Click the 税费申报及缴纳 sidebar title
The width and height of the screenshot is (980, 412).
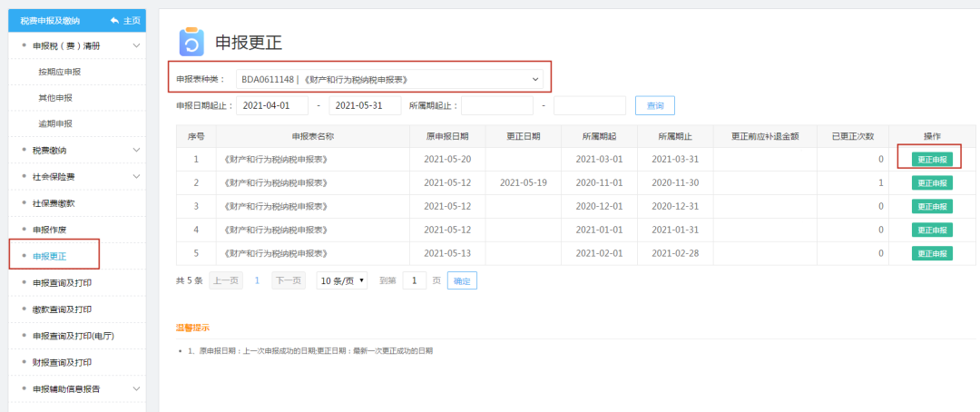(49, 21)
